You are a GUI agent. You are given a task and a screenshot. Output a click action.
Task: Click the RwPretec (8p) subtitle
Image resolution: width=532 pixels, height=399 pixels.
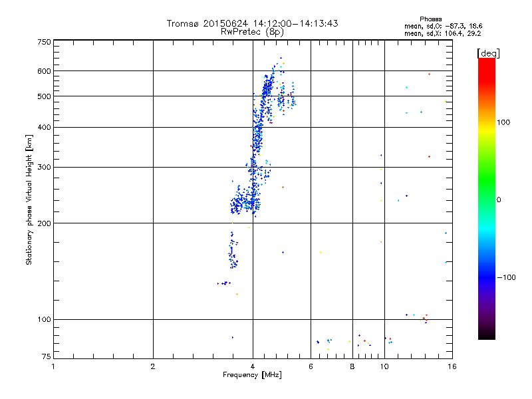click(252, 32)
